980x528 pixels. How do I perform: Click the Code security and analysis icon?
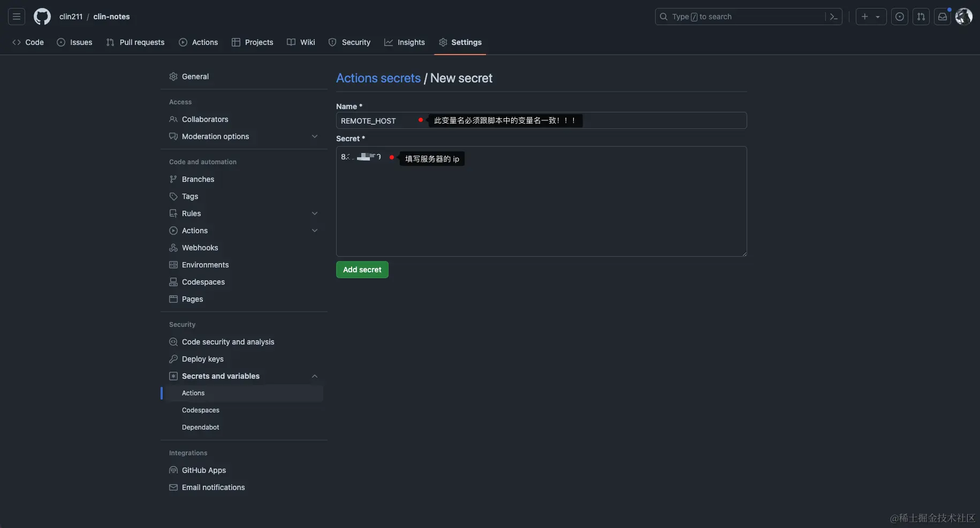point(173,342)
